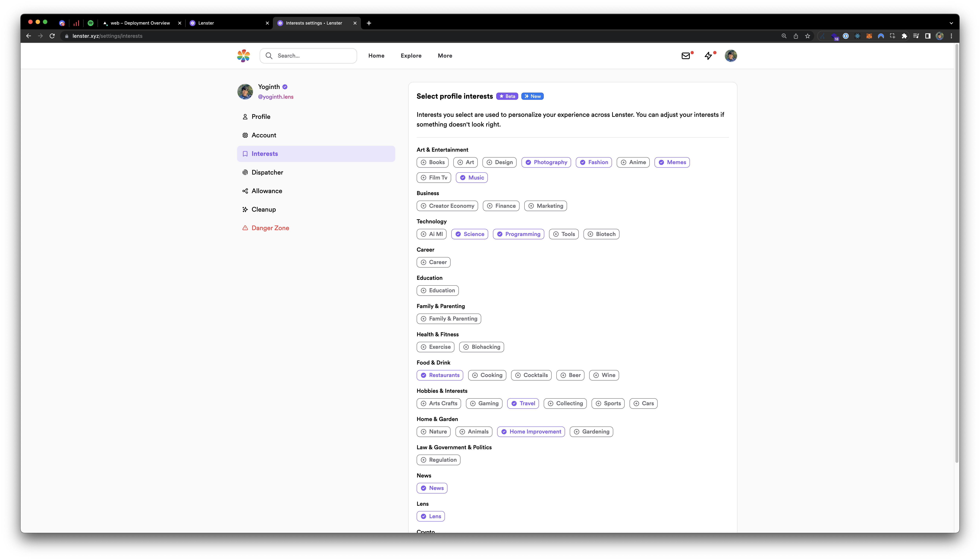Open the @yoginth.lens handle link

(x=275, y=97)
